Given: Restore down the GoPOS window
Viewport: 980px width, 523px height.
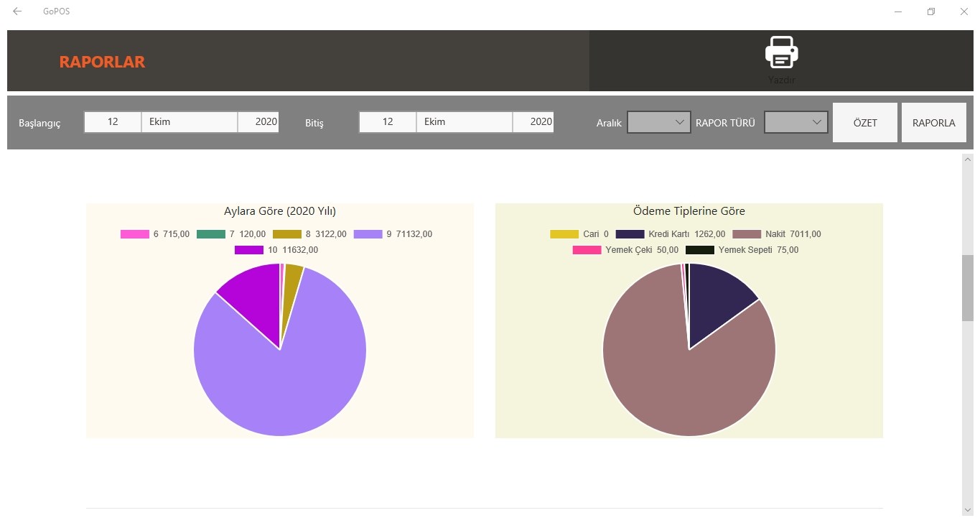Looking at the screenshot, I should click(931, 11).
